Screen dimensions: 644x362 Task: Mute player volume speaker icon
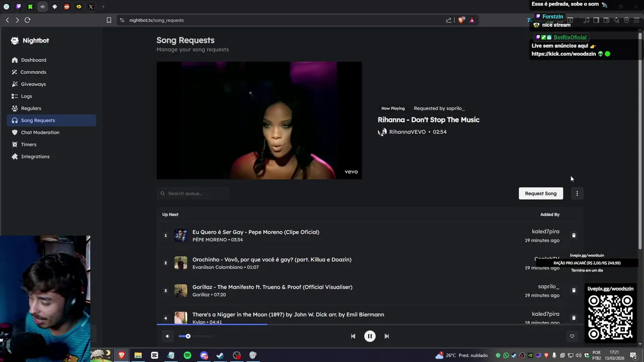pyautogui.click(x=168, y=336)
